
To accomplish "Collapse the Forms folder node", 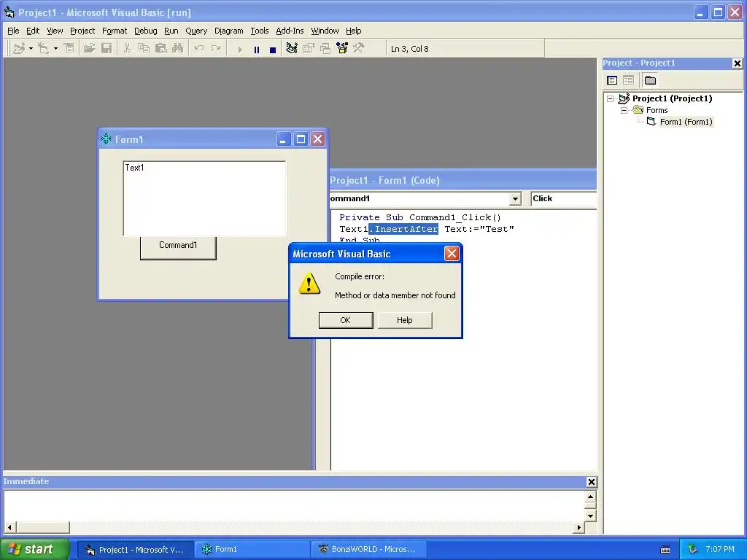I will pyautogui.click(x=624, y=111).
